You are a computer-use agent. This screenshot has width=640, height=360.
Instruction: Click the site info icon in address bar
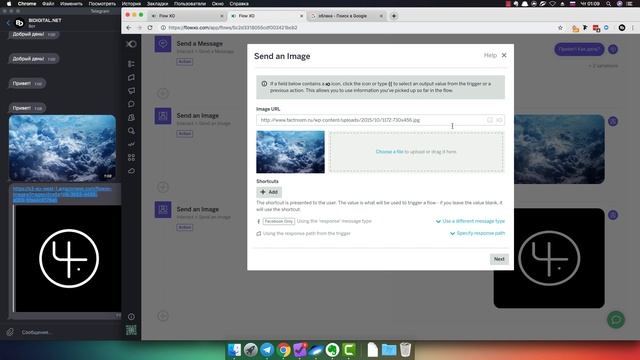[x=163, y=27]
